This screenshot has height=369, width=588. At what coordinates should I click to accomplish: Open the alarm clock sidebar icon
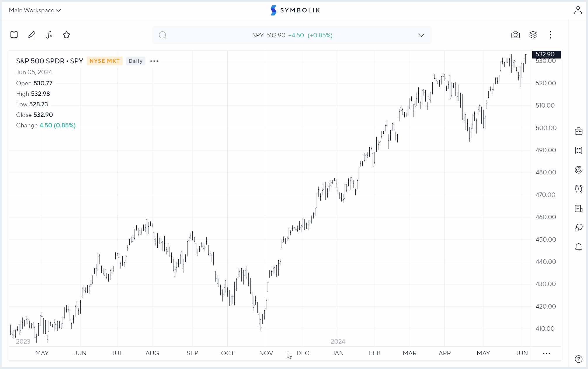click(579, 189)
